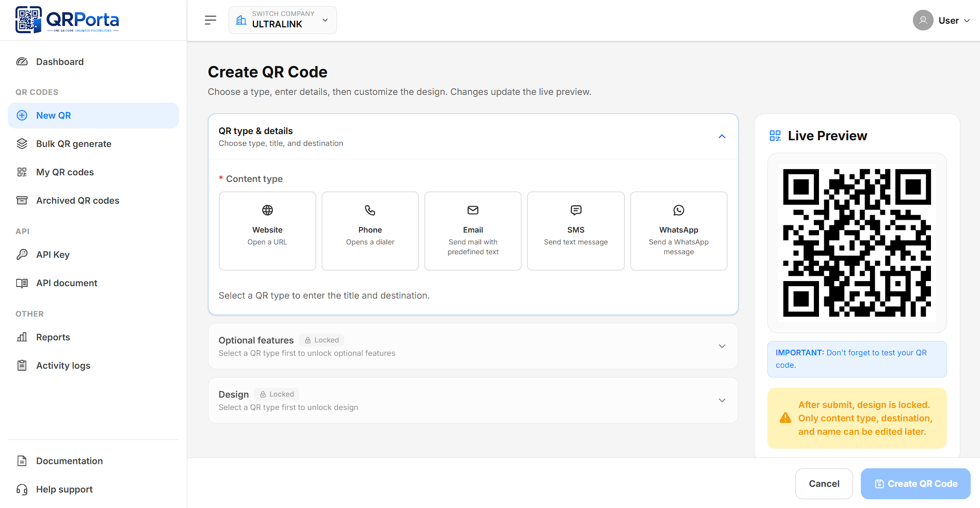Screen dimensions: 980x508
Task: Click the company building icon
Action: point(241,20)
